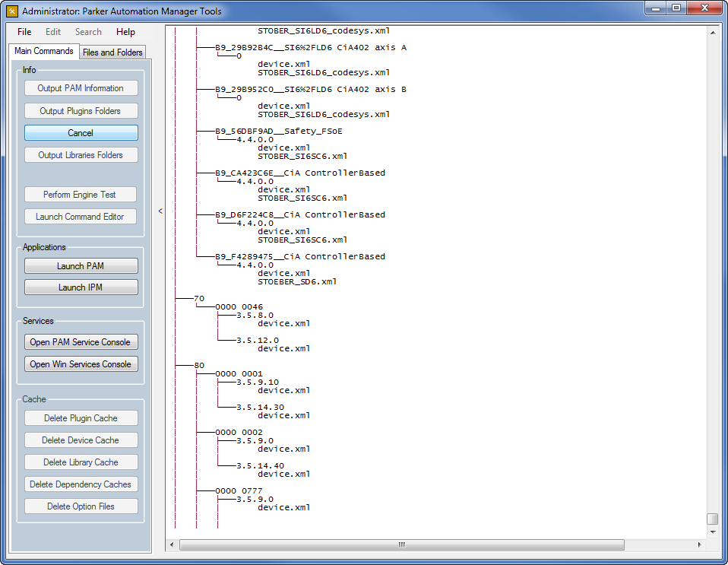Click Perform Engine Test button
728x565 pixels.
(x=81, y=194)
